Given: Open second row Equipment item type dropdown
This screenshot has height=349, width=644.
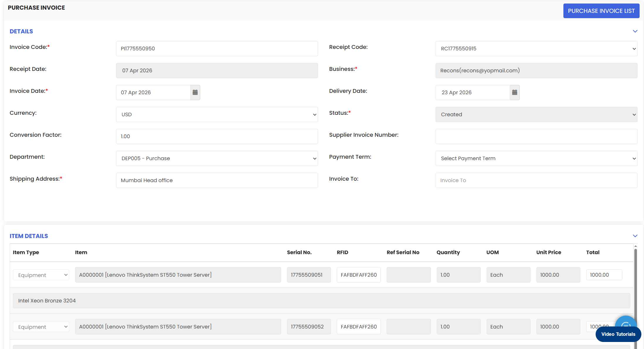Looking at the screenshot, I should (x=41, y=327).
